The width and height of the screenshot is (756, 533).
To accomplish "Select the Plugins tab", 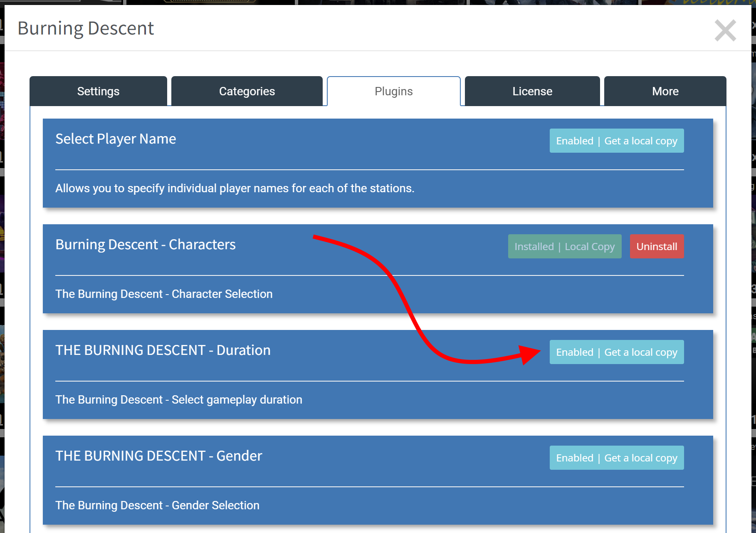I will pos(394,91).
